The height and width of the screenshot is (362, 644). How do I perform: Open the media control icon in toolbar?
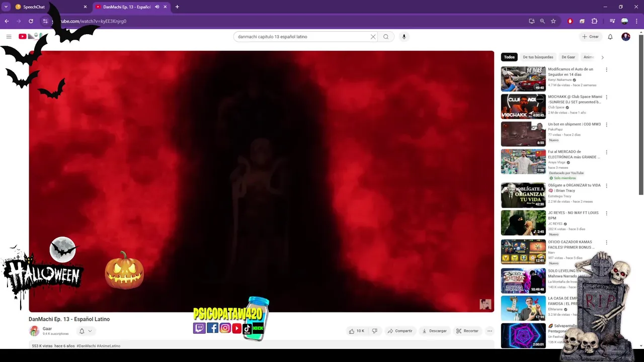pyautogui.click(x=612, y=21)
